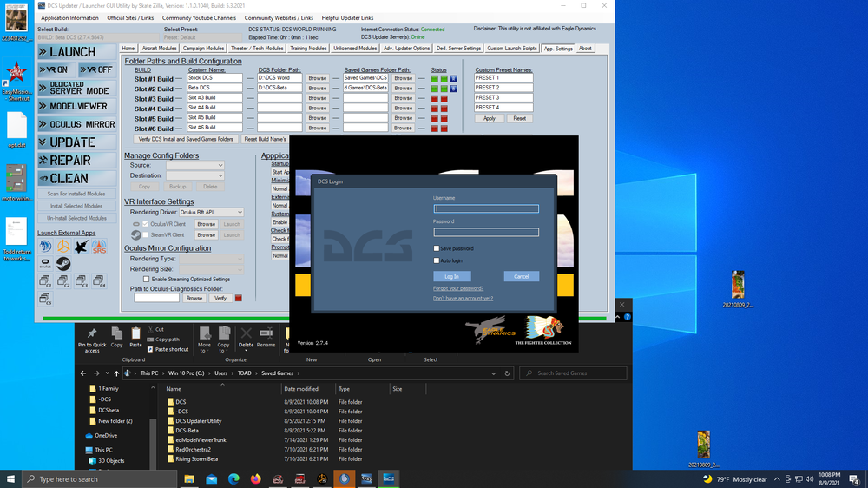Viewport: 868px width, 488px height.
Task: Open the notification center icon
Action: [x=854, y=479]
